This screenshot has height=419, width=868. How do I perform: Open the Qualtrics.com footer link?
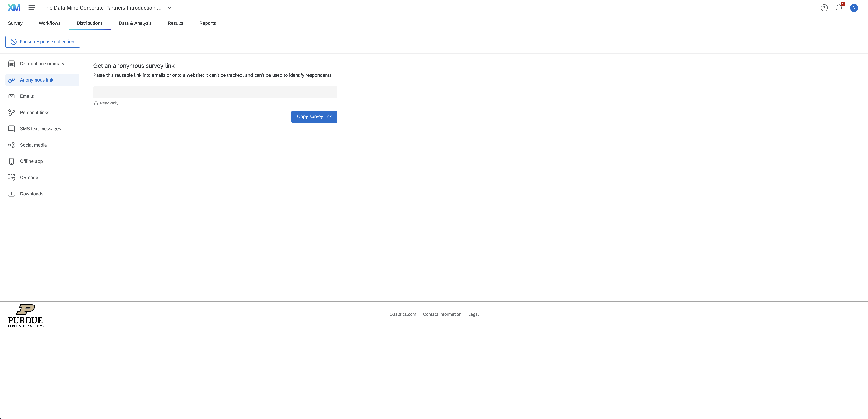pyautogui.click(x=403, y=314)
